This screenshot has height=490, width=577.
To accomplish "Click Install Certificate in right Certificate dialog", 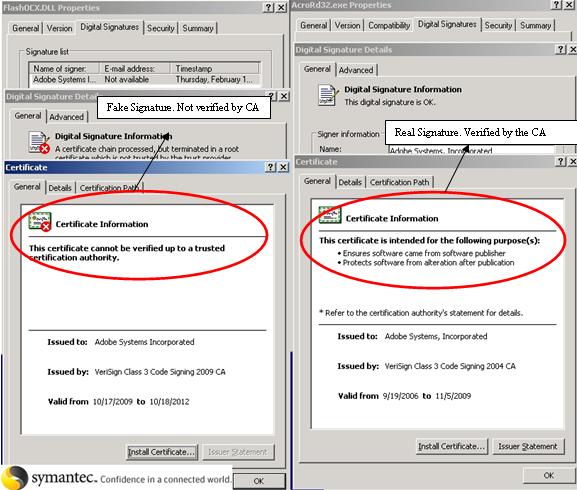I will [x=452, y=447].
